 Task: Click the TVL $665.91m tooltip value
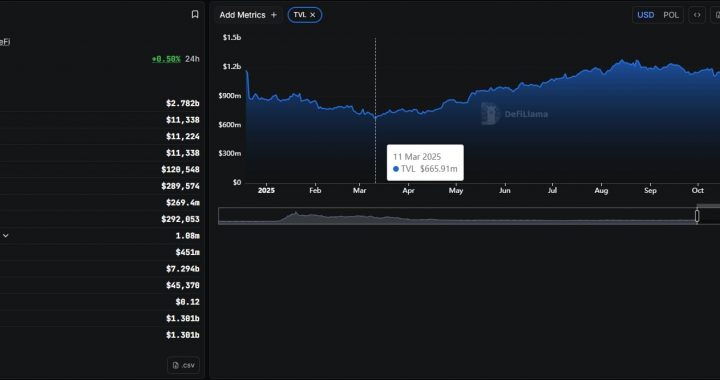click(x=425, y=169)
